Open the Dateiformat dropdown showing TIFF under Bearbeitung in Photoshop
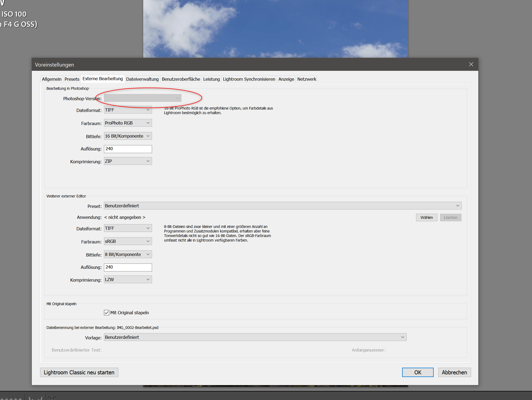This screenshot has width=532, height=400. [x=127, y=110]
